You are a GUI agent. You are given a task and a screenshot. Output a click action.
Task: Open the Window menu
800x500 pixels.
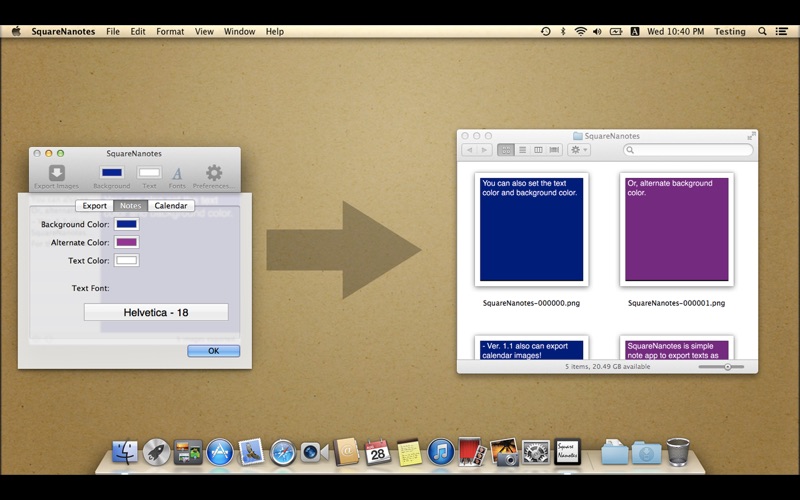[x=239, y=31]
